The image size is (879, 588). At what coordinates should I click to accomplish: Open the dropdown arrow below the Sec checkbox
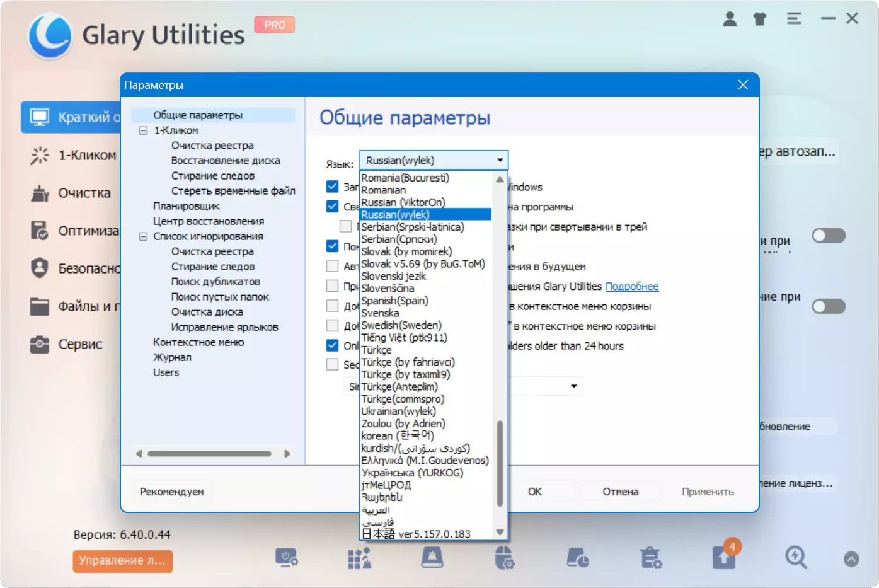[574, 386]
